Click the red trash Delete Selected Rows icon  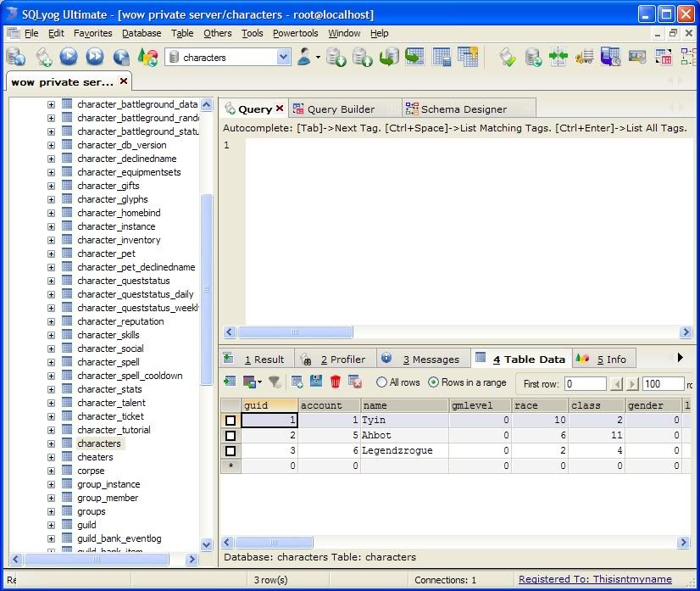coord(336,382)
